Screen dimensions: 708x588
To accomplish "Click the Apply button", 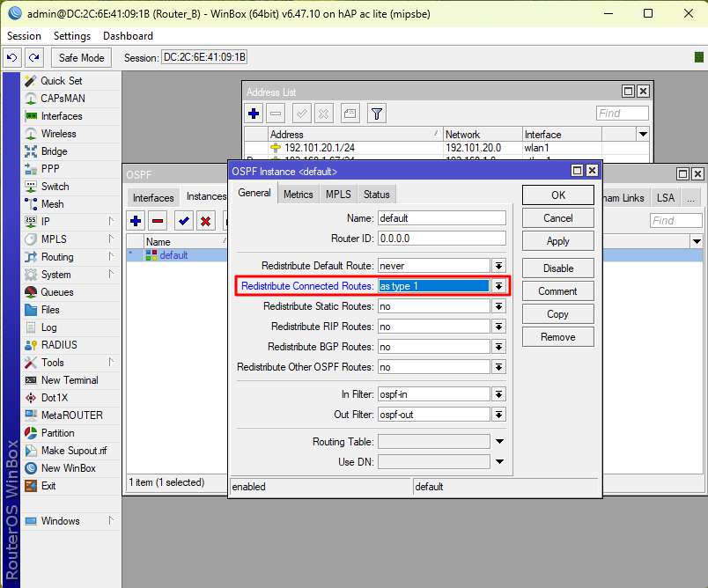I will [557, 241].
